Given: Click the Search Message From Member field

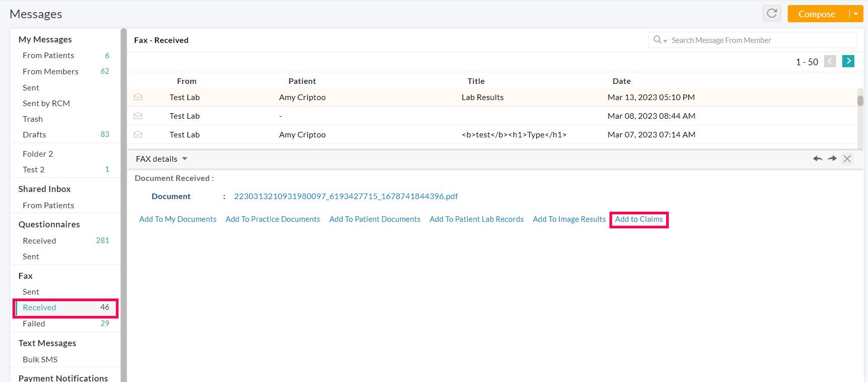Looking at the screenshot, I should 759,40.
